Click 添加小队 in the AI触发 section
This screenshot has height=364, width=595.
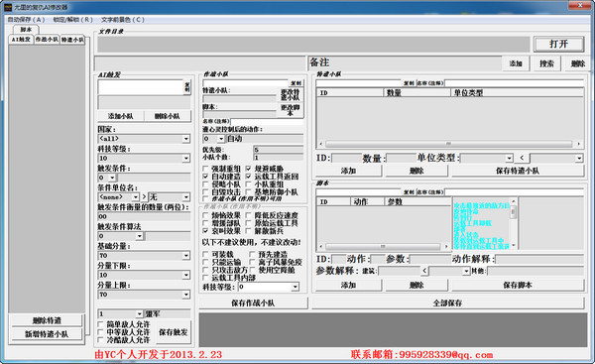pos(120,116)
